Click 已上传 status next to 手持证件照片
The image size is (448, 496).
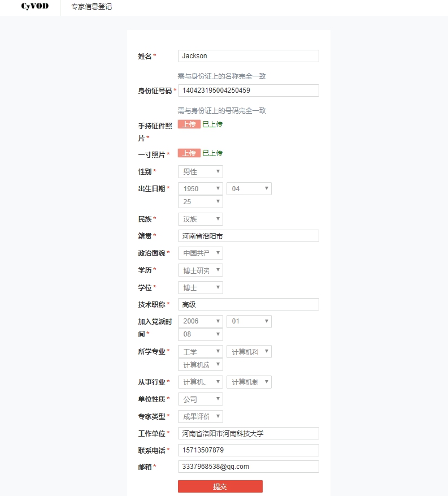coord(212,124)
